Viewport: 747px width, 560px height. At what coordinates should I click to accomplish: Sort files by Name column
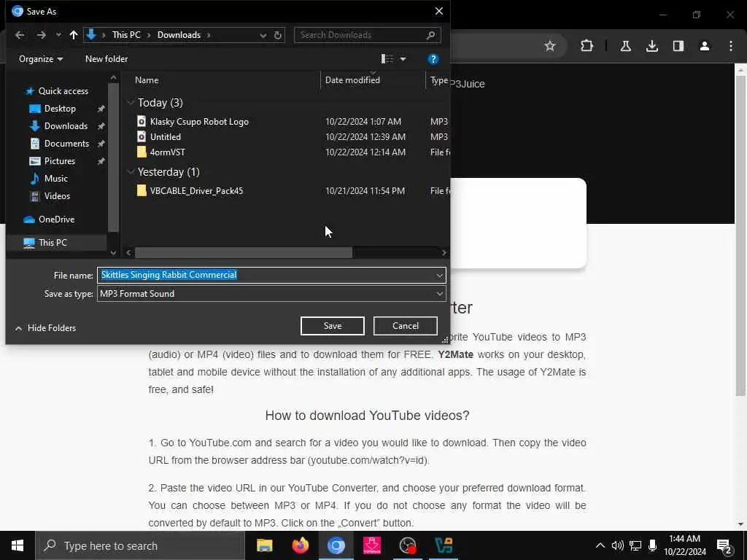[x=147, y=80]
